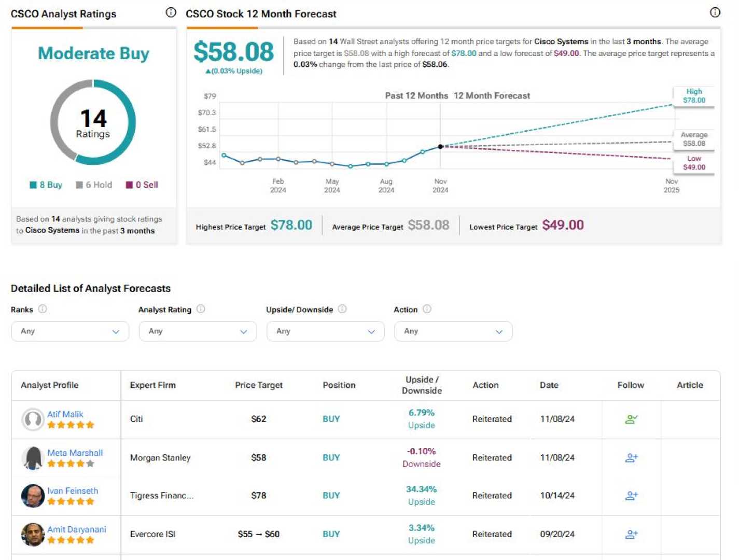The image size is (739, 560).
Task: Click Morgan Stanley firm cell
Action: coord(160,458)
